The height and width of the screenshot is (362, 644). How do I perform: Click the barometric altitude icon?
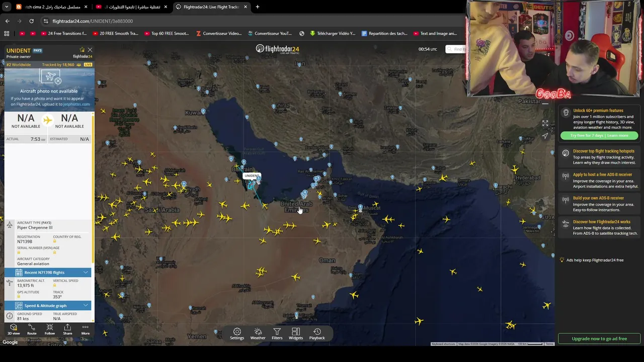pyautogui.click(x=10, y=283)
